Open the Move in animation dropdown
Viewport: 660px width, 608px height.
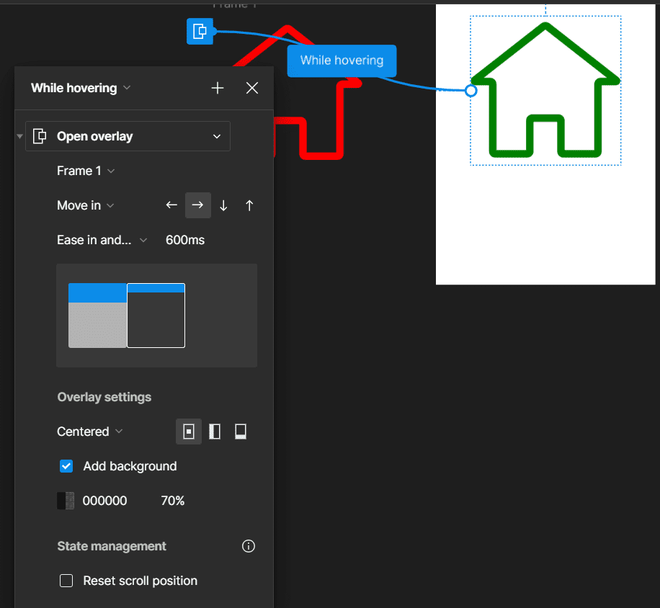coord(85,205)
